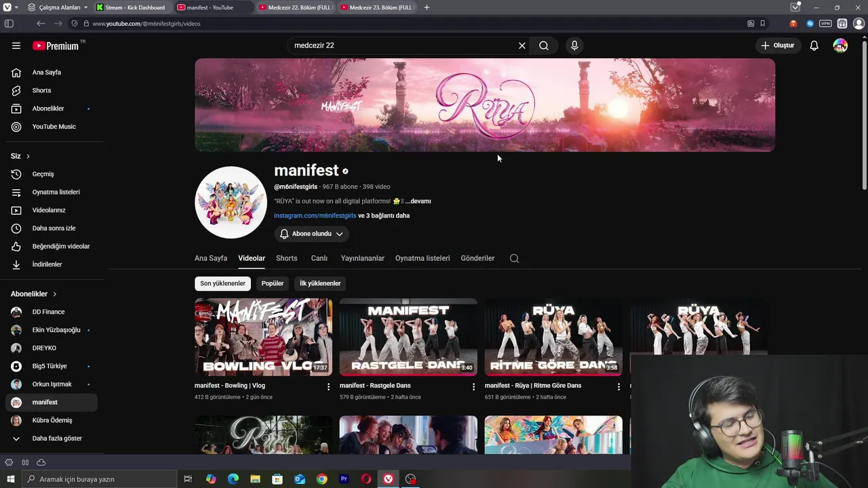Expand the channel description via ...devamı
Viewport: 868px width, 488px height.
coord(418,201)
